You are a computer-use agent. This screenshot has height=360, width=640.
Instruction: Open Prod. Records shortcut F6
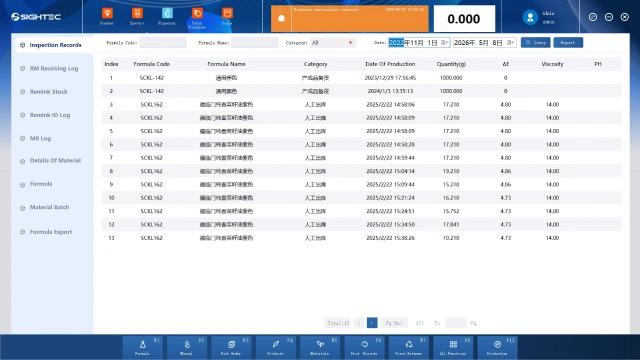point(364,347)
